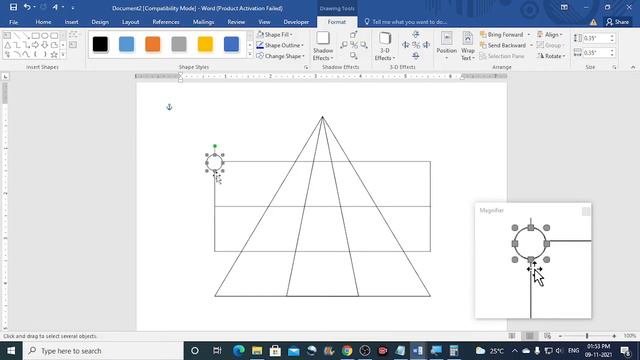This screenshot has width=640, height=360.
Task: Click the Undo icon
Action: tap(27, 7)
